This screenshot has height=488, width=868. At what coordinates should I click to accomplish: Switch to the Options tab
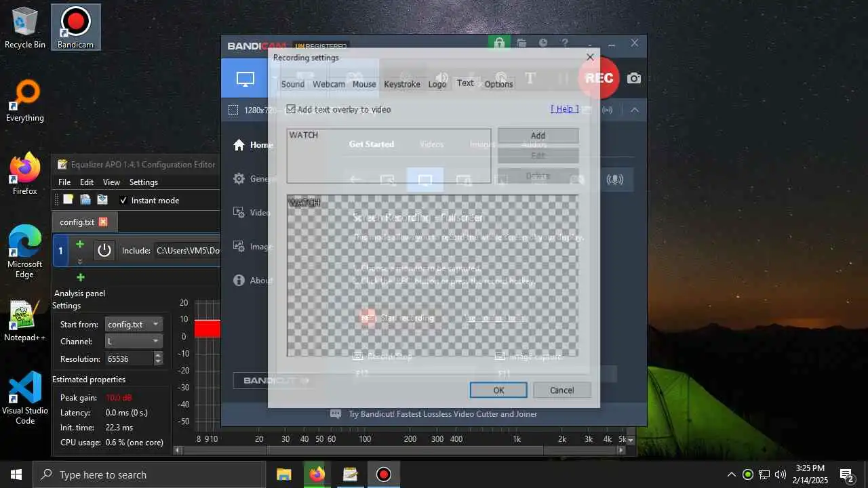pyautogui.click(x=498, y=84)
